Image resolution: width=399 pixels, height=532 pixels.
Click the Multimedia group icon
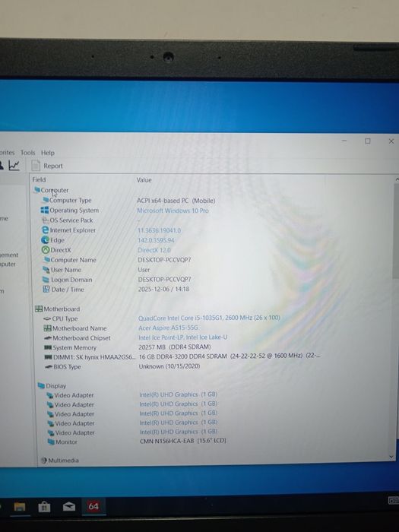(x=44, y=461)
